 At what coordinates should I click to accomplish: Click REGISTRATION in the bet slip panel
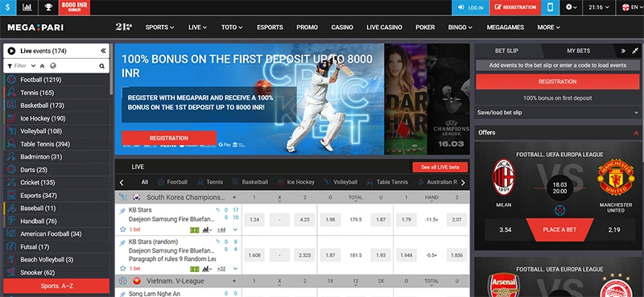(x=557, y=82)
